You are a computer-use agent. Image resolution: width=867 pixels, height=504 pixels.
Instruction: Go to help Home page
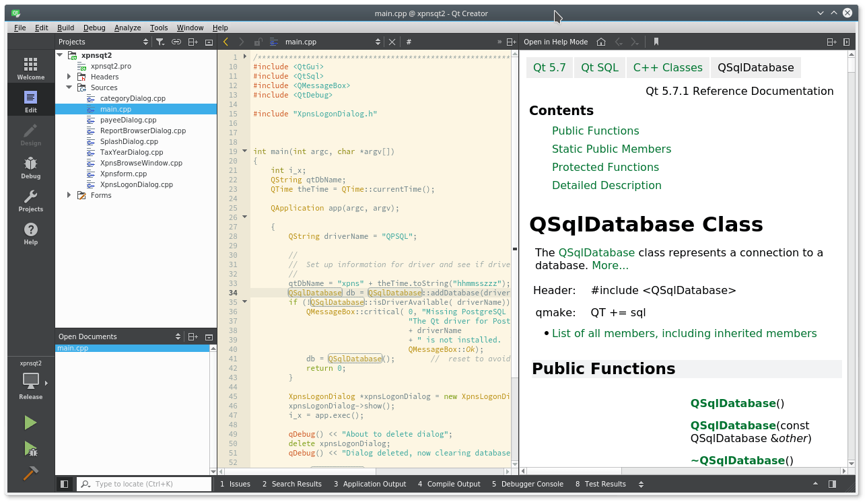[601, 42]
